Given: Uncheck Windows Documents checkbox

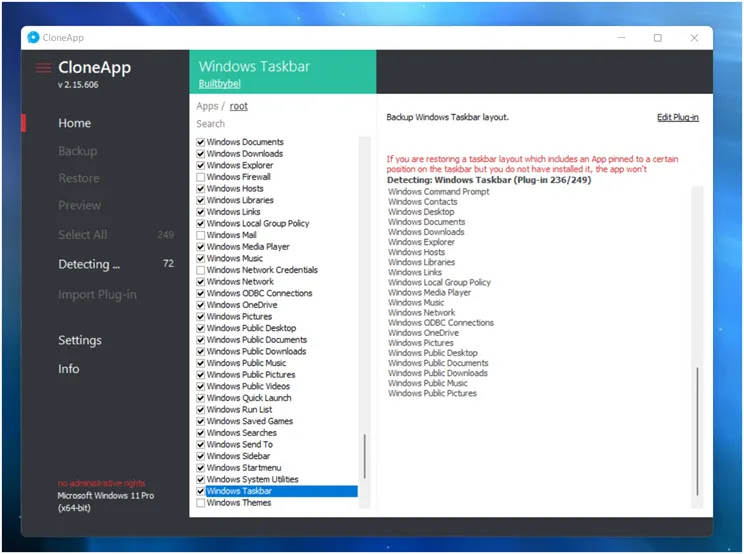Looking at the screenshot, I should [201, 142].
